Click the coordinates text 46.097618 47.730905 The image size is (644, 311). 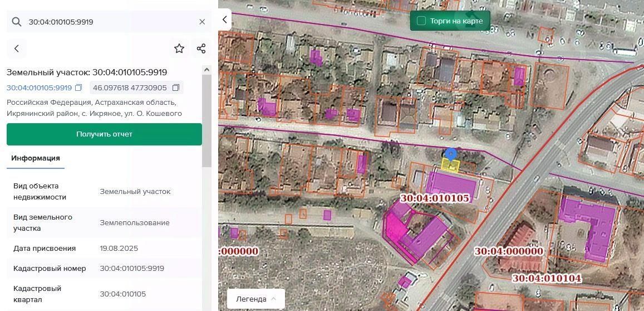[x=130, y=88]
